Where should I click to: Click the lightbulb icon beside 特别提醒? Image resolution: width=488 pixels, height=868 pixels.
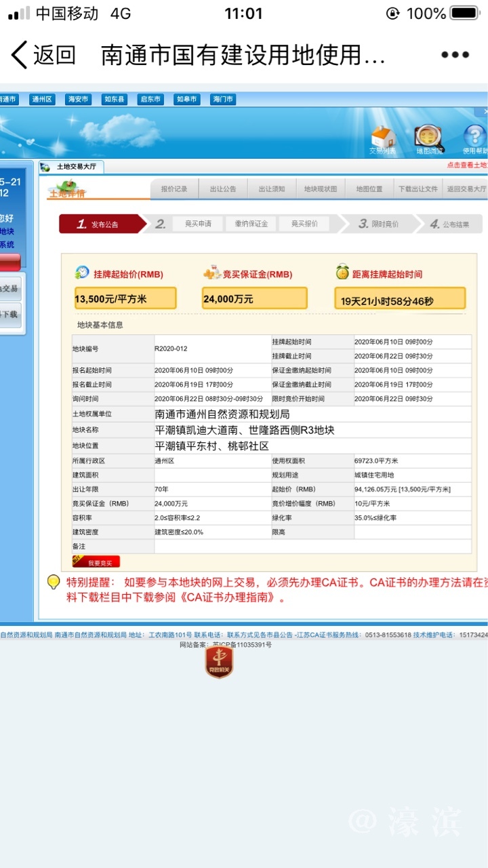click(x=54, y=582)
